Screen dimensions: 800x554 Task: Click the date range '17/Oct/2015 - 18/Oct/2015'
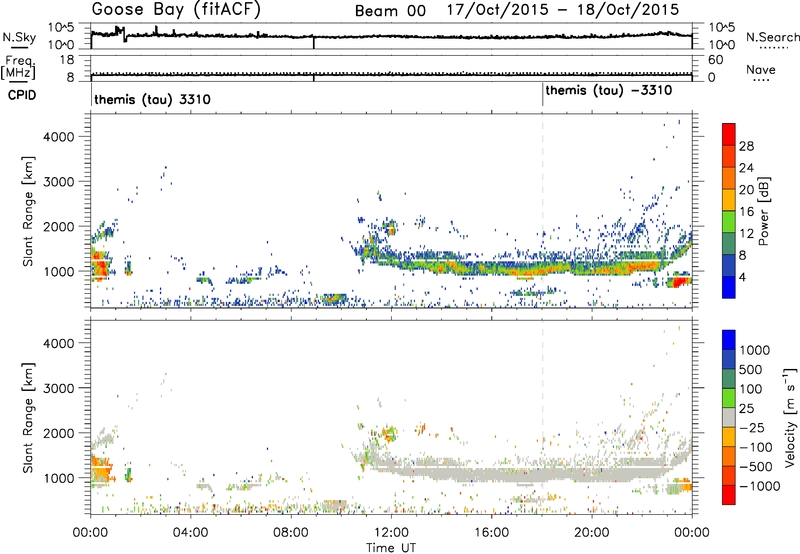tap(563, 10)
